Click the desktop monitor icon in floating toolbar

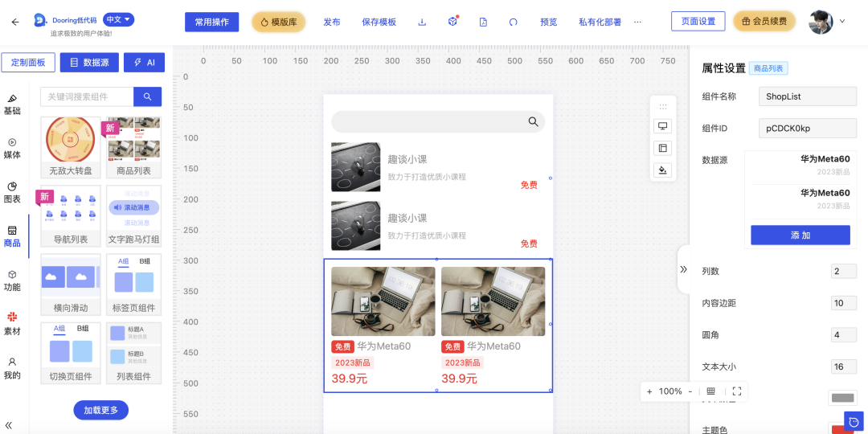coord(662,125)
